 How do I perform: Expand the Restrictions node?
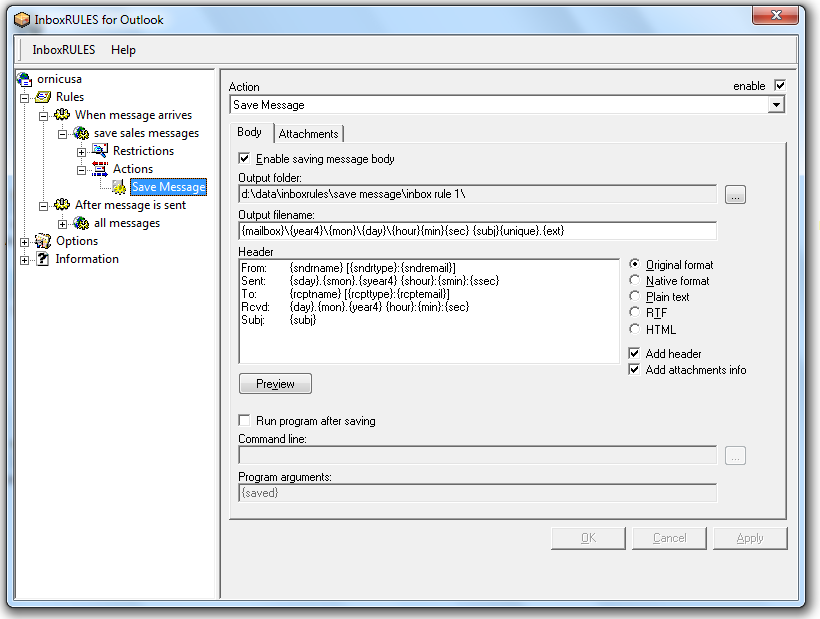pyautogui.click(x=81, y=152)
